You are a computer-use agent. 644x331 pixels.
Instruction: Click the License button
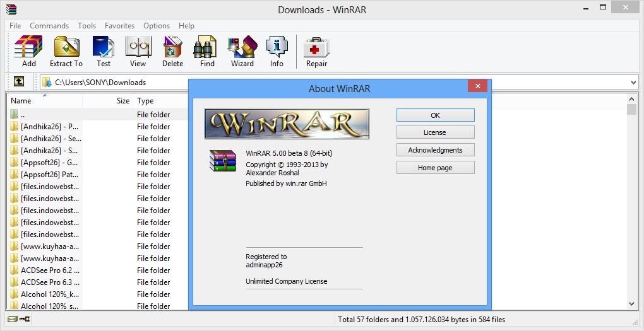[x=436, y=132]
